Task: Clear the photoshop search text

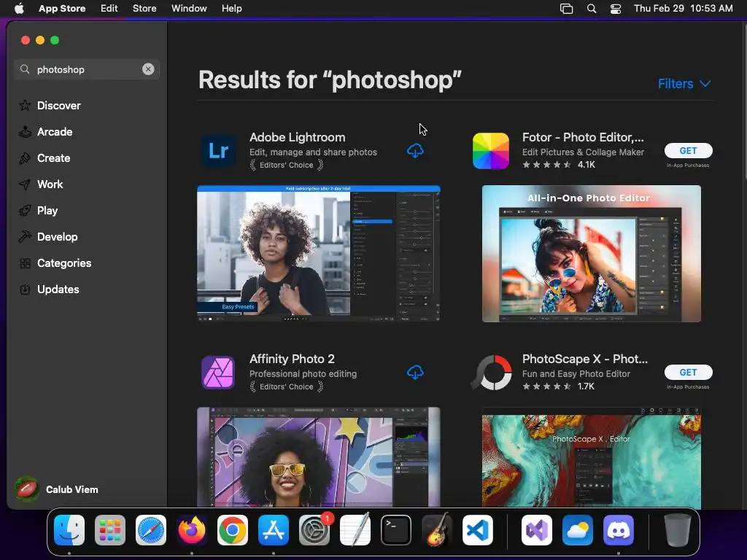Action: (148, 69)
